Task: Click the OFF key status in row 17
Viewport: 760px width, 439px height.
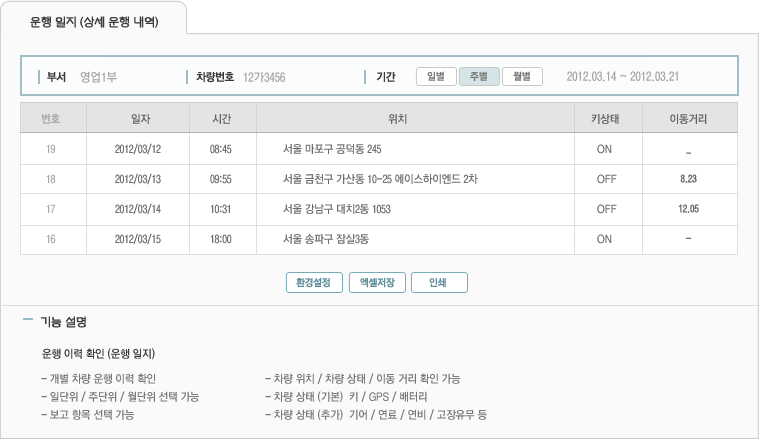Action: [x=606, y=209]
